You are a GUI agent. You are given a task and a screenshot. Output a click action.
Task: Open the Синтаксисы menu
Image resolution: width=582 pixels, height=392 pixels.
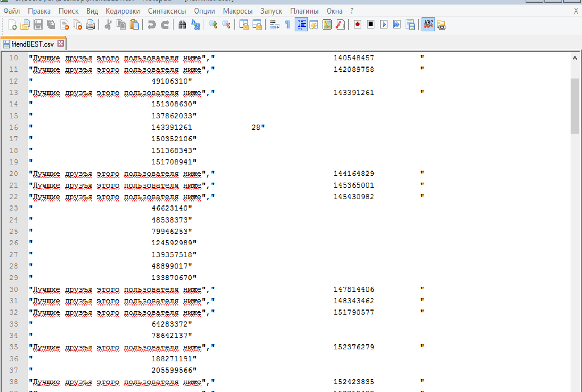(x=167, y=11)
